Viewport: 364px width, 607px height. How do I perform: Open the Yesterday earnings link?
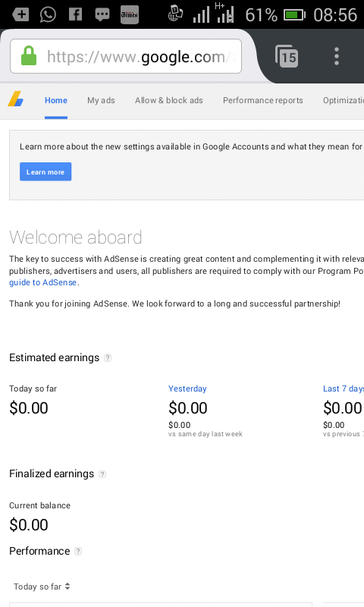click(187, 388)
